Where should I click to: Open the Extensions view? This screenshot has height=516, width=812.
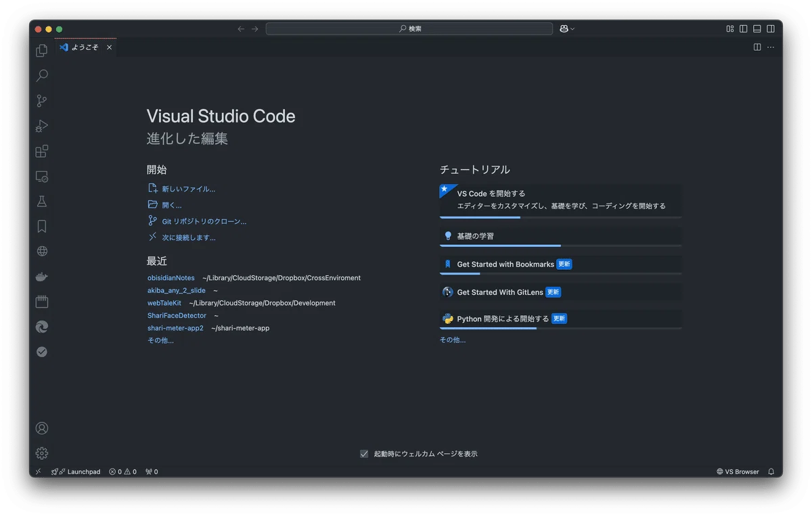point(42,151)
